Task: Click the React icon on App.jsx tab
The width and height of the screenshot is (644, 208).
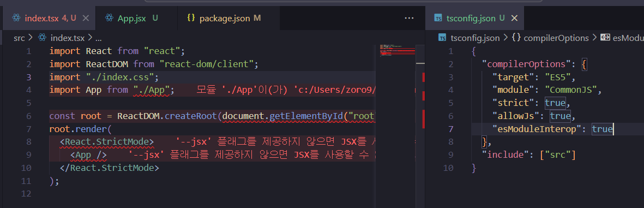Action: pyautogui.click(x=109, y=18)
